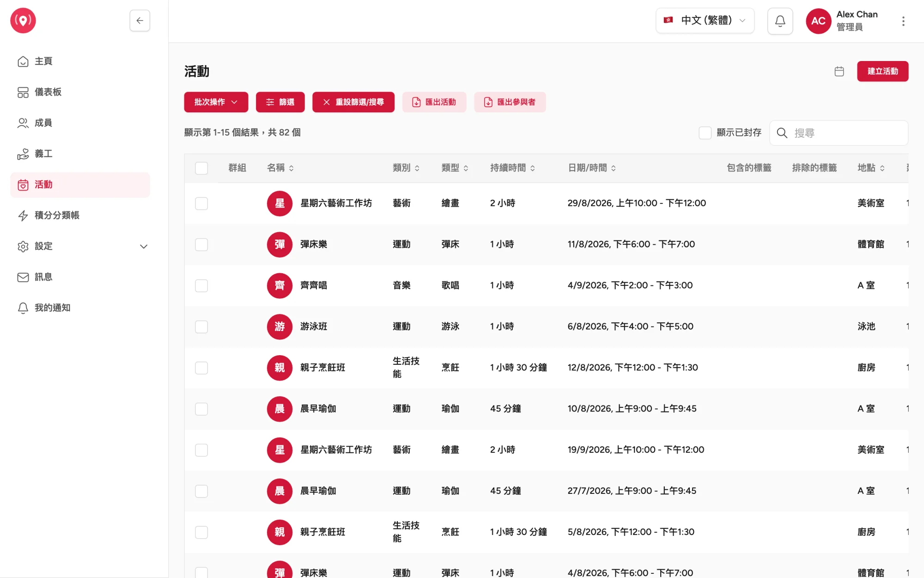Viewport: 924px width, 578px height.
Task: Open the 批次操作 dropdown
Action: pos(216,102)
